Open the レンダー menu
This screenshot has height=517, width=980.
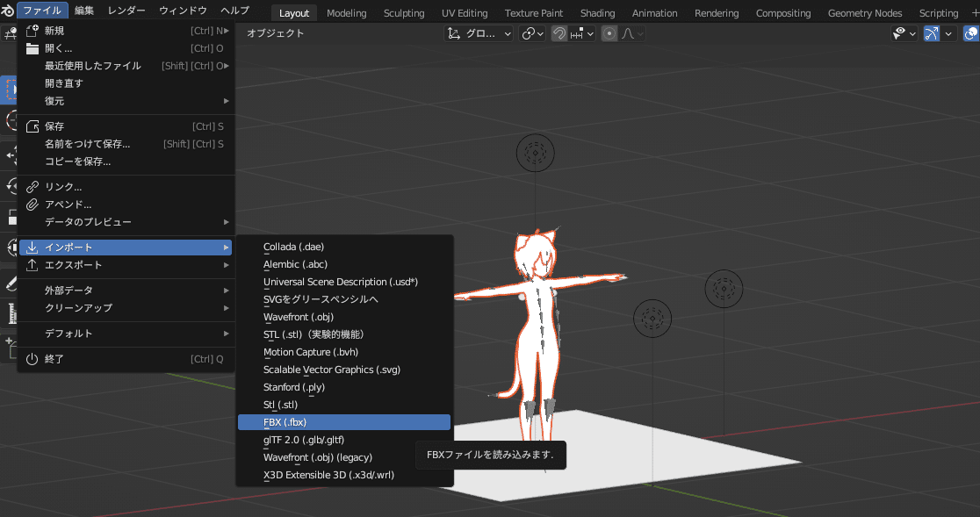[126, 10]
